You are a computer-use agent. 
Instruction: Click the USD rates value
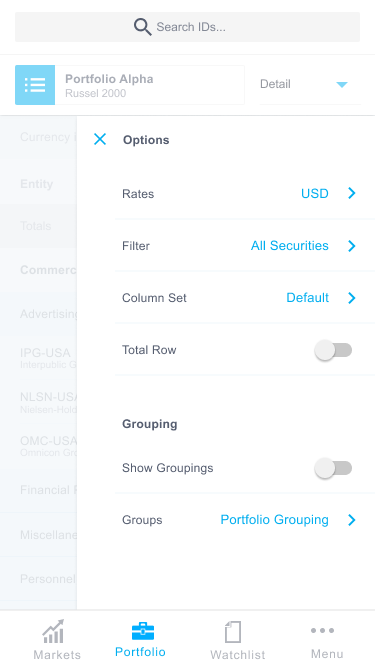pos(315,194)
